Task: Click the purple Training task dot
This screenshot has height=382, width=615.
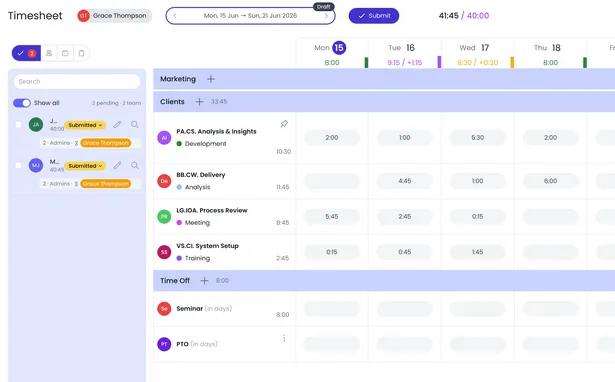Action: coord(179,258)
